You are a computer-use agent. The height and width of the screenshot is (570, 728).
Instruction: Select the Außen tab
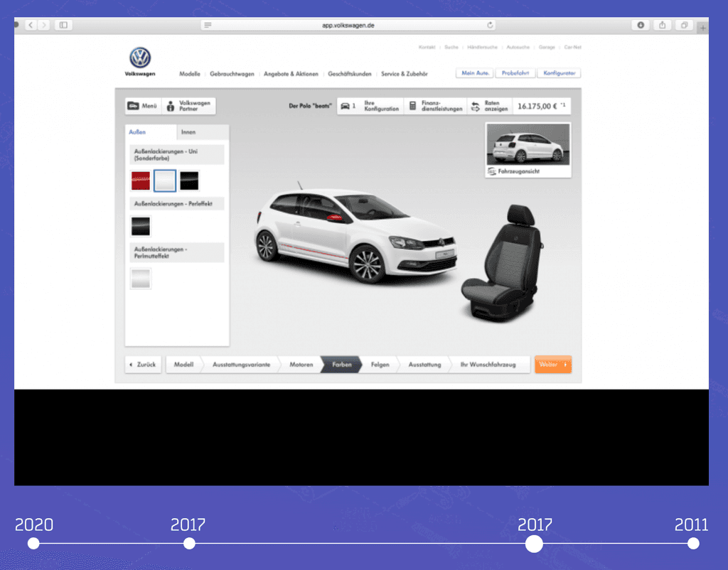click(136, 132)
